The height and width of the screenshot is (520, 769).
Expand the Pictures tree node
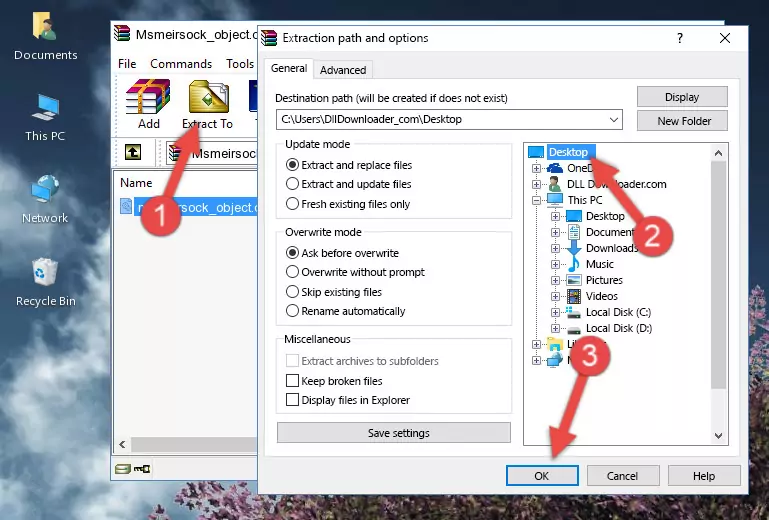click(x=555, y=281)
